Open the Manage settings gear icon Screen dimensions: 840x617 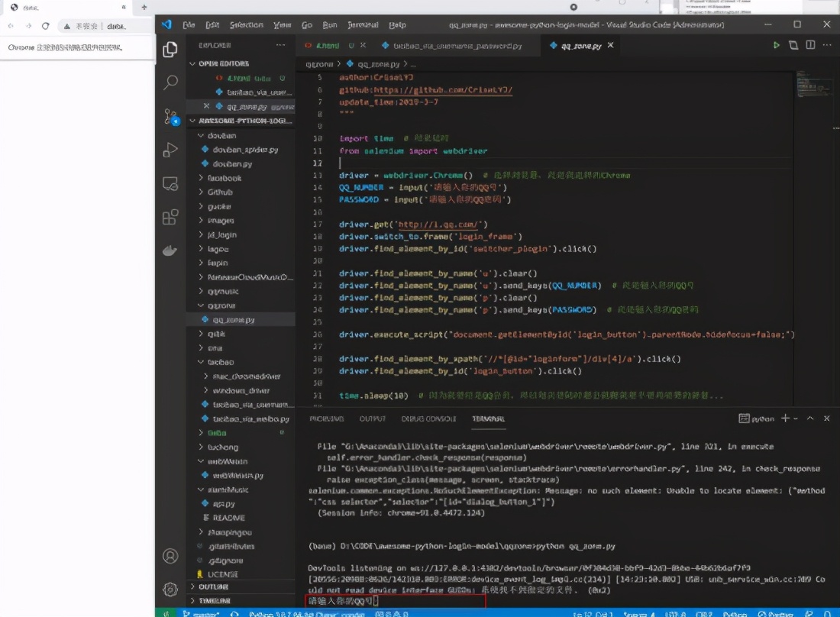click(170, 588)
